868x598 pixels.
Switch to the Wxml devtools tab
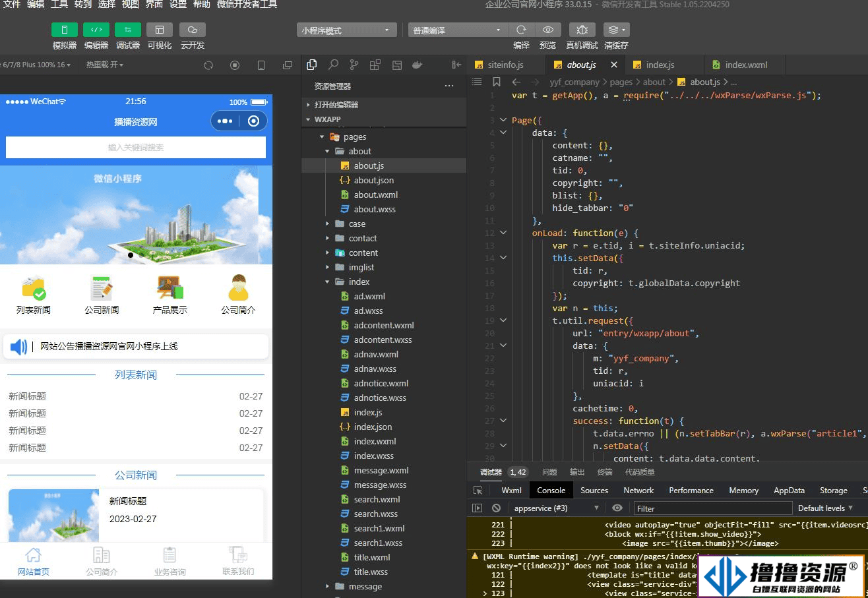(511, 490)
